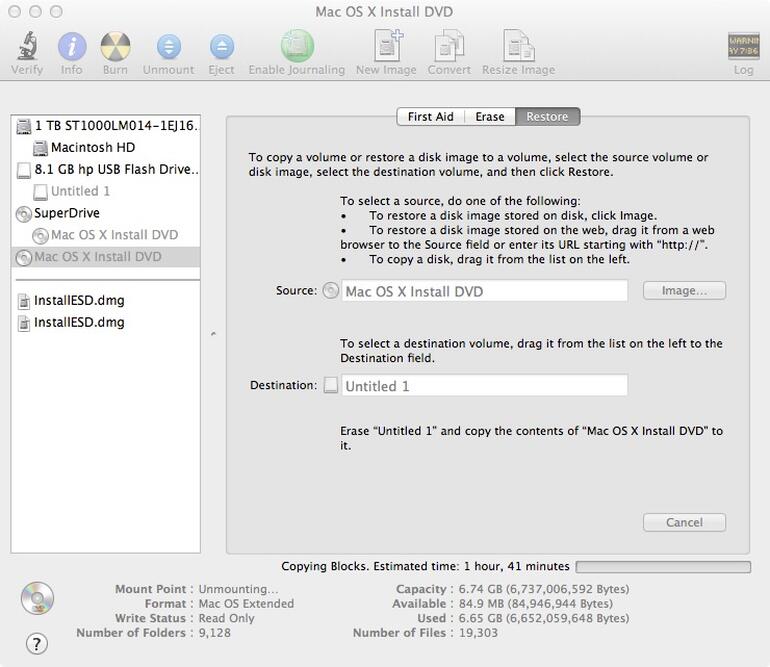The image size is (770, 667).
Task: Click the Burn disc icon
Action: pos(115,47)
